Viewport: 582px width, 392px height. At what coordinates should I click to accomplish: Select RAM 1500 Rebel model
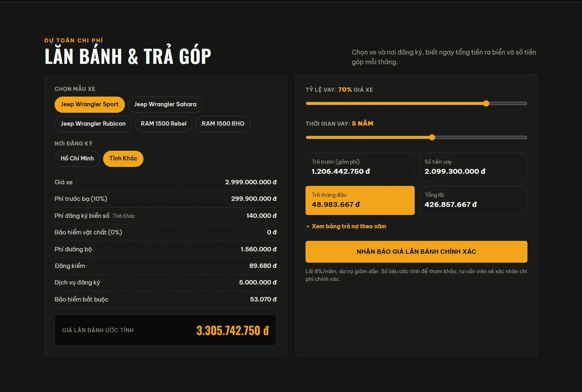click(164, 124)
